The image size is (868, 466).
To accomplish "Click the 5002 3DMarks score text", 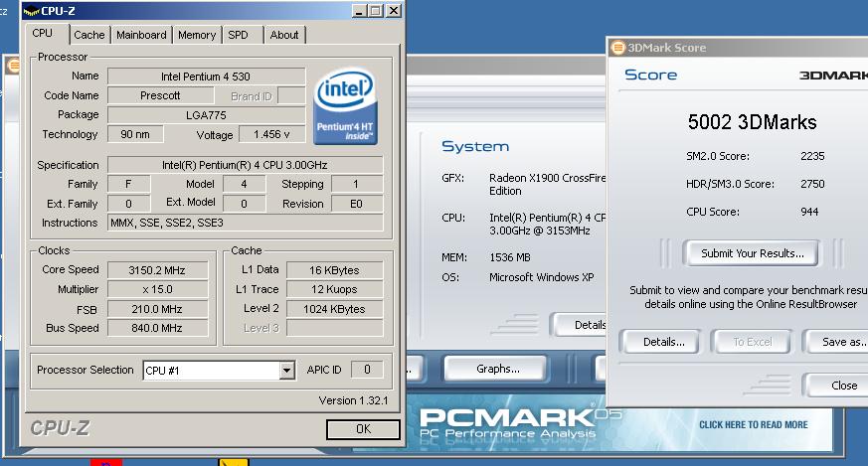I will coord(752,122).
